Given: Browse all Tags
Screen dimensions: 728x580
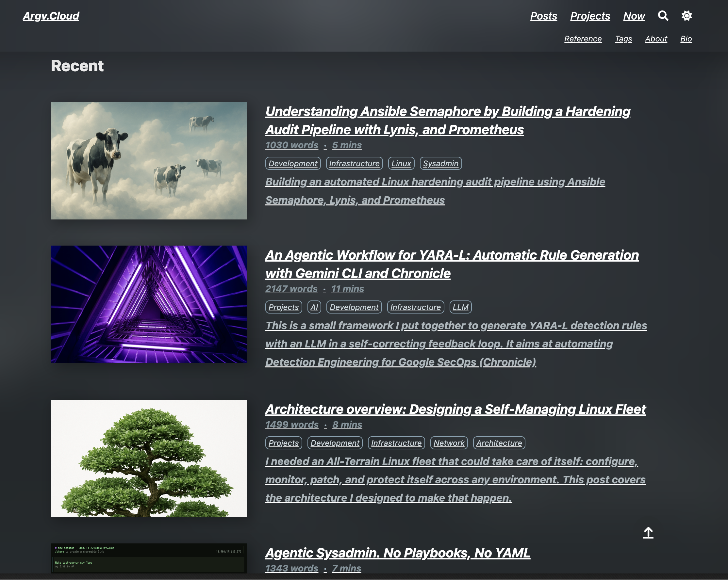Looking at the screenshot, I should coord(624,39).
